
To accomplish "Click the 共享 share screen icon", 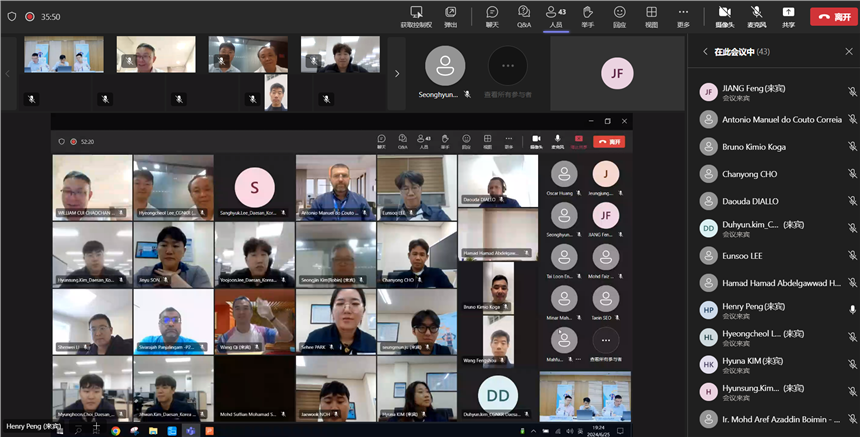I will [x=788, y=12].
